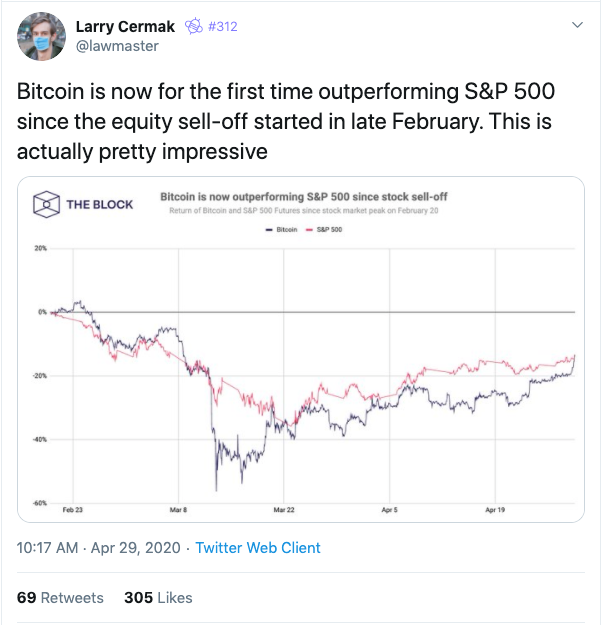Click THE BLOCK wordmark text
Image resolution: width=602 pixels, height=625 pixels.
[x=100, y=204]
